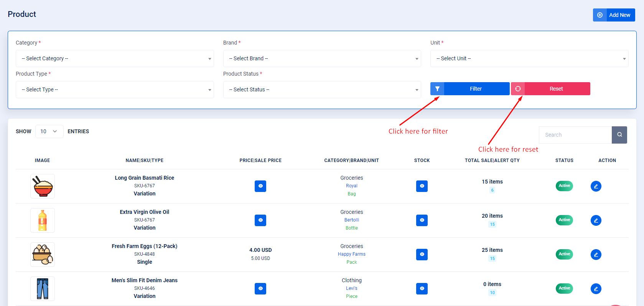Viewport: 644px width, 306px height.
Task: Open edit icon for Fresh Farm Eggs
Action: tap(596, 255)
